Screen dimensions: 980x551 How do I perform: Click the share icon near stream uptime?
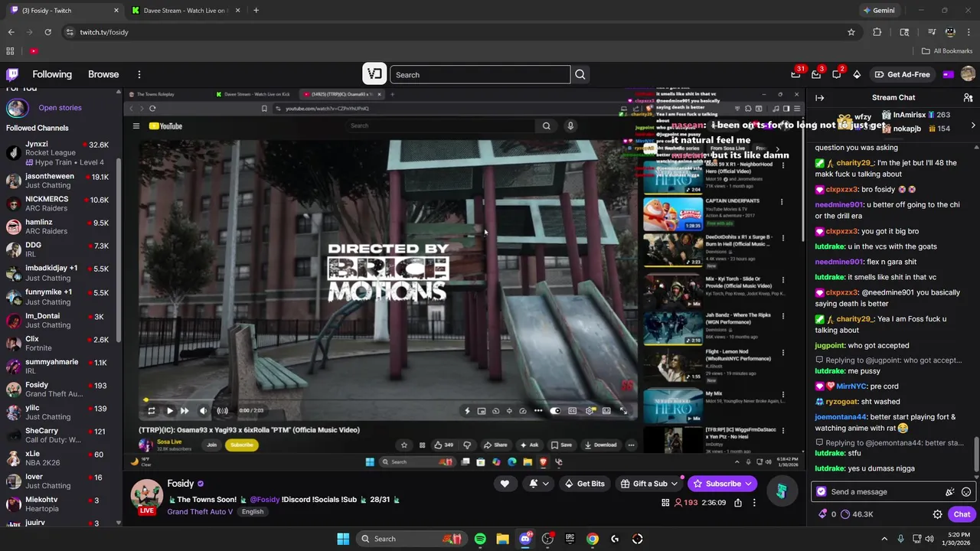click(738, 503)
